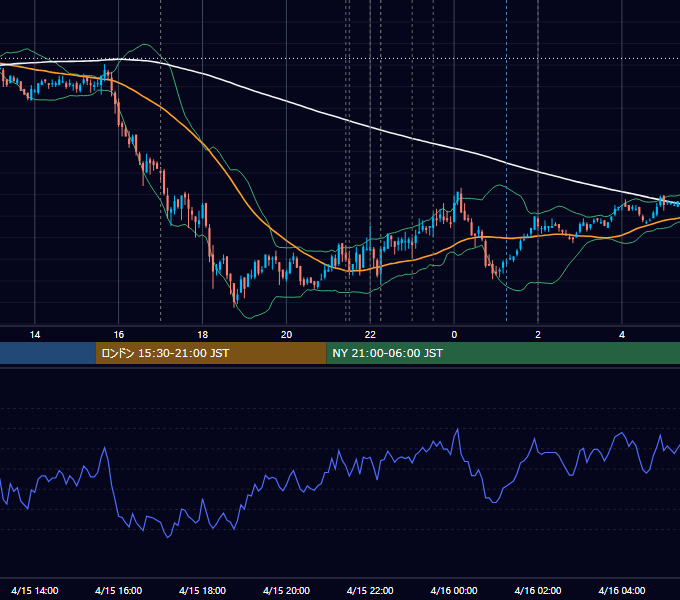Click the 14 hour label on price chart axis
This screenshot has width=680, height=600.
35,335
